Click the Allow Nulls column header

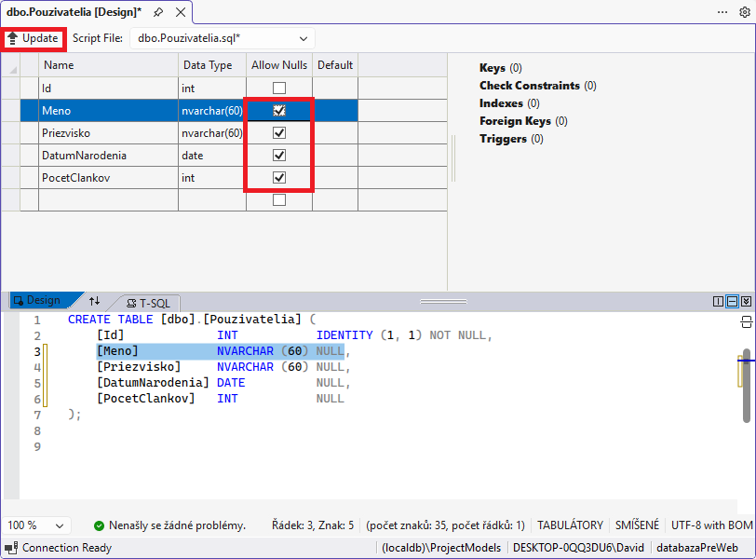(279, 65)
